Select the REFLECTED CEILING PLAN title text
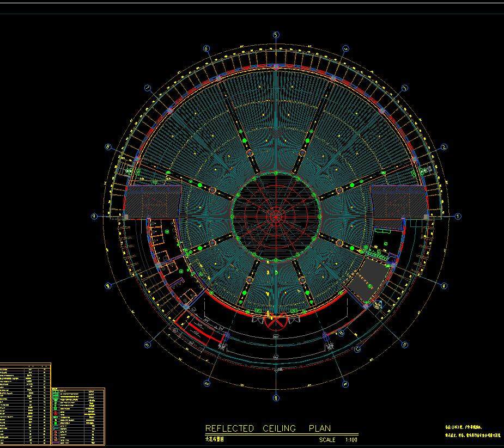This screenshot has height=448, width=504. tap(268, 428)
